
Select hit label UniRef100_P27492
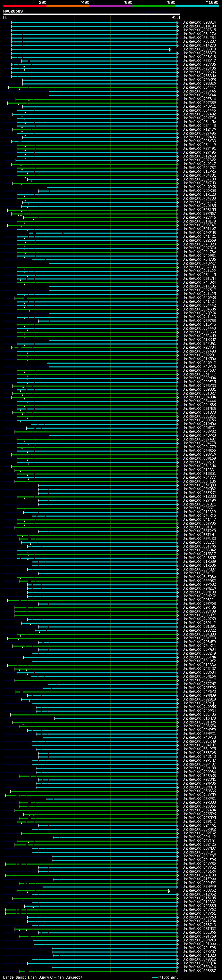[199, 114]
